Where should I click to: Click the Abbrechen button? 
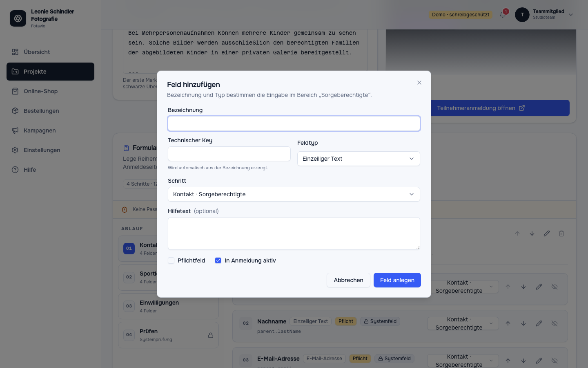click(x=348, y=280)
